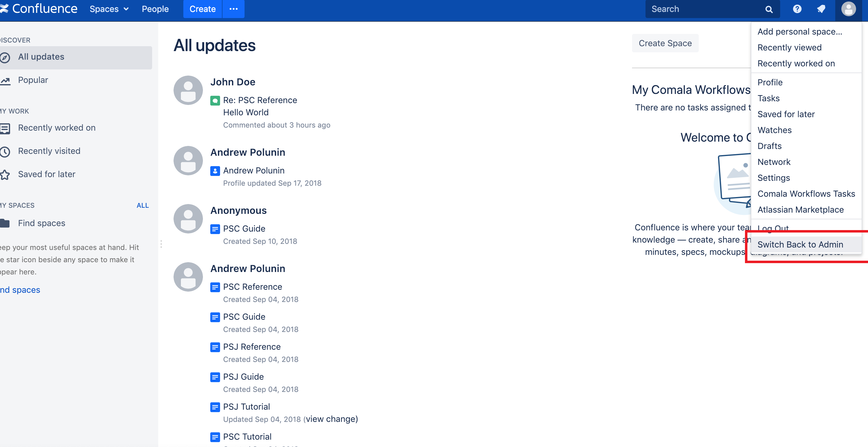Click the Search input field

713,9
